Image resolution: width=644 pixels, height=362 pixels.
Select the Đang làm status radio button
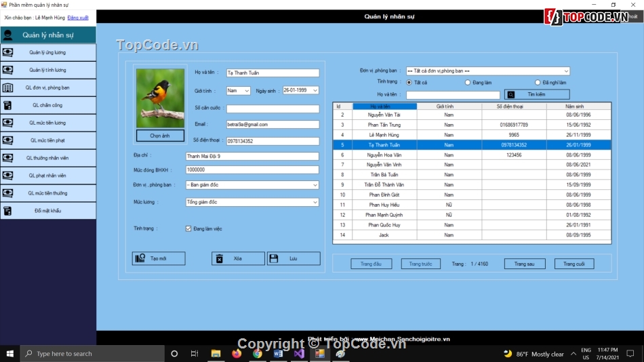click(x=468, y=82)
